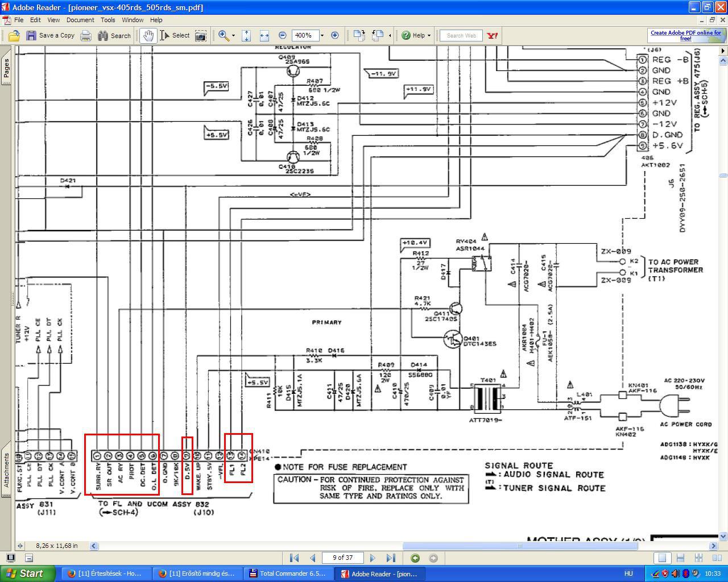Click the page number field 9 of 37
Screen dimensions: 728x582
point(342,558)
